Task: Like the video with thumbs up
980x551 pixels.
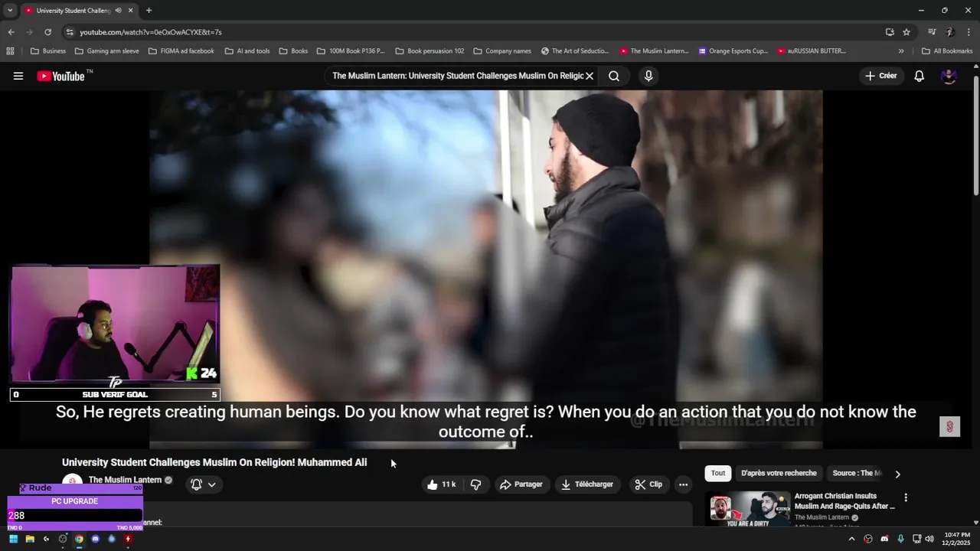Action: tap(441, 484)
